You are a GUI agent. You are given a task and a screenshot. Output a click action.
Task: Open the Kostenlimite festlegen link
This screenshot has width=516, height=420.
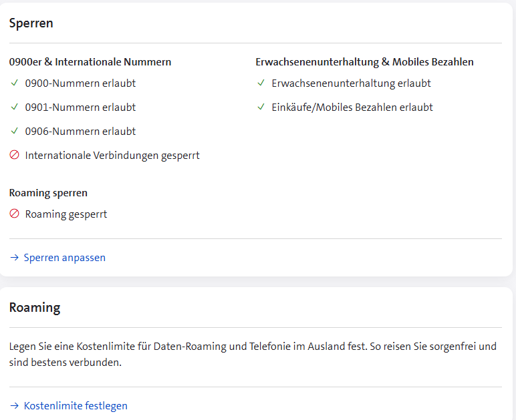coord(76,406)
